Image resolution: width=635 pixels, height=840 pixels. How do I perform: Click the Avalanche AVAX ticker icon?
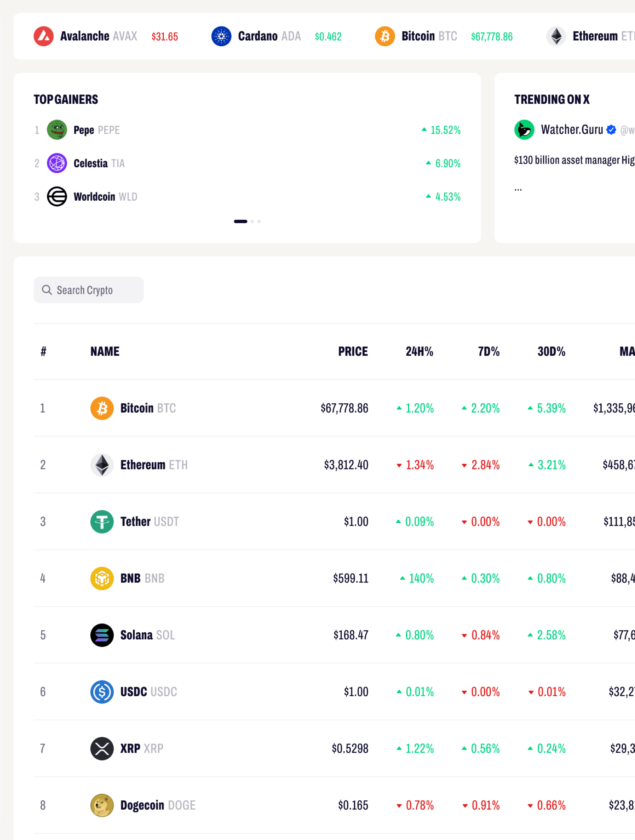tap(44, 36)
